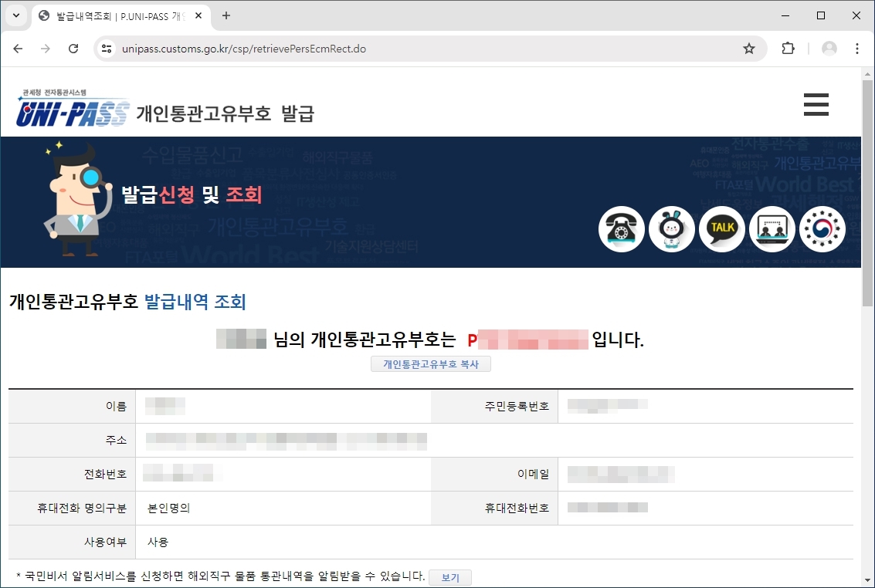Select the KakaoTalk TALK consultation icon

pyautogui.click(x=722, y=229)
